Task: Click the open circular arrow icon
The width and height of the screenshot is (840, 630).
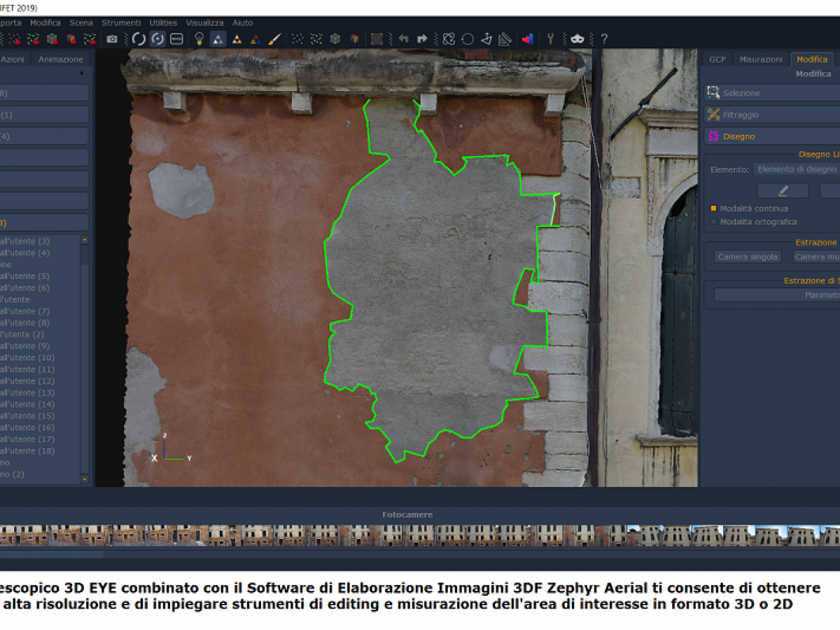Action: [139, 38]
